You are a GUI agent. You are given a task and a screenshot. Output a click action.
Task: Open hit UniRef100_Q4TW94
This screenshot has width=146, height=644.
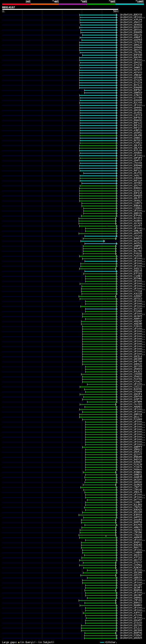coord(131,402)
